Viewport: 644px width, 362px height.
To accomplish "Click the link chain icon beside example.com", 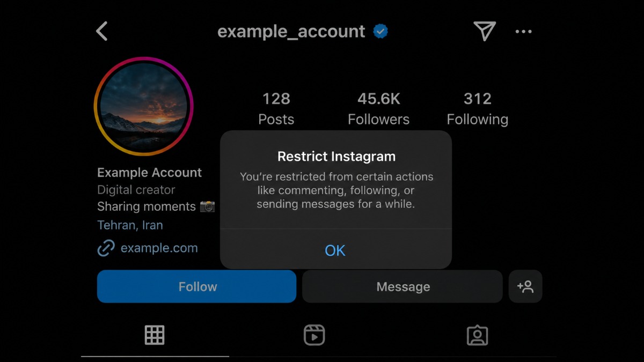I will click(106, 248).
